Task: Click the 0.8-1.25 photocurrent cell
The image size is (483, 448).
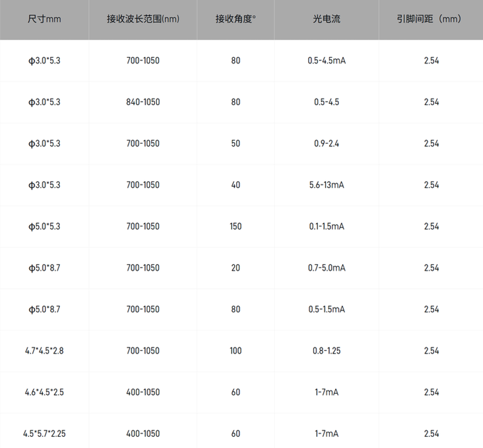Action: [x=327, y=351]
